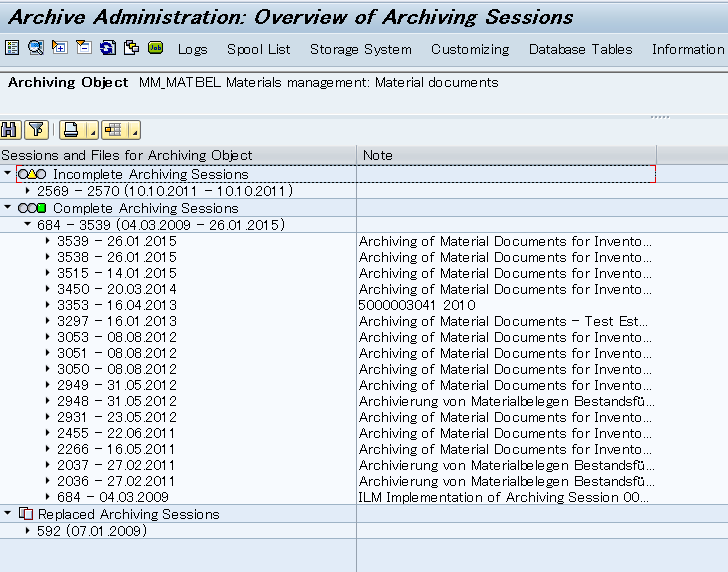Click the magnifier detail display icon
Viewport: 728px width, 572px height.
coord(36,47)
